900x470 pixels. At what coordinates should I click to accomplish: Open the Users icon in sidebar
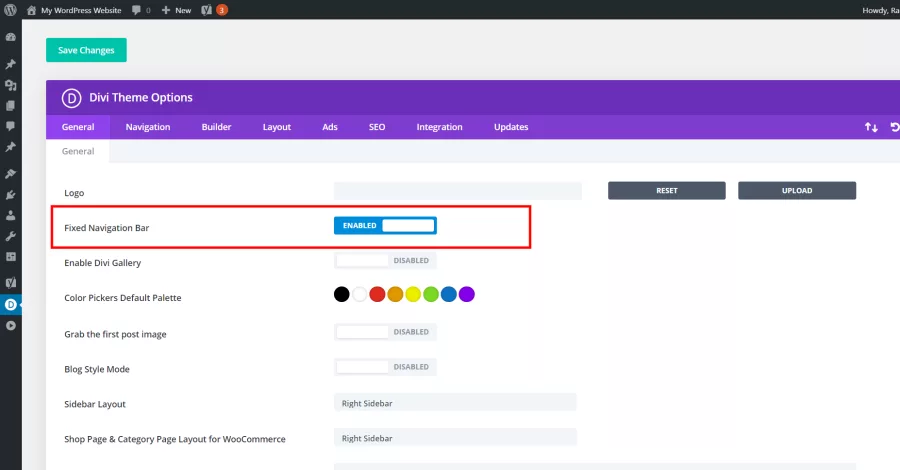(10, 216)
